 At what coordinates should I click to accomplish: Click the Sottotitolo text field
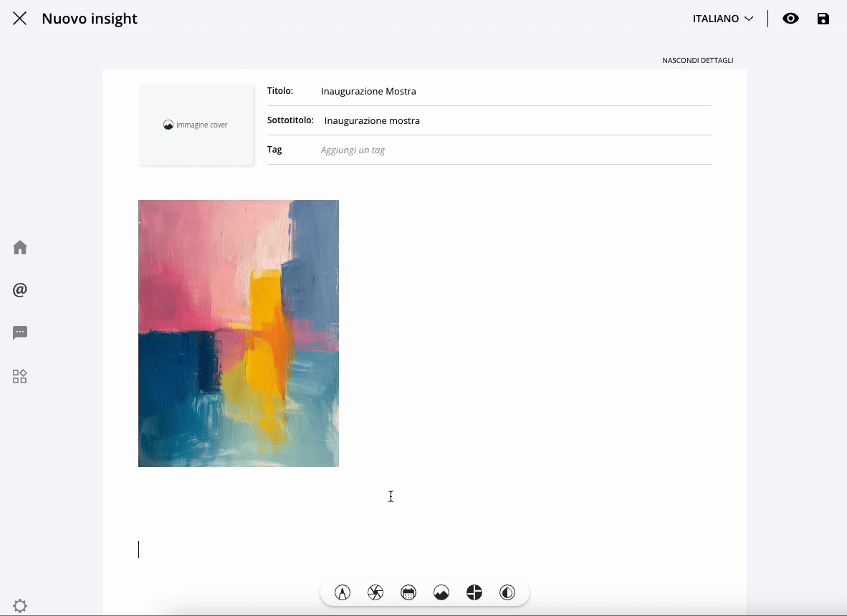tap(502, 121)
